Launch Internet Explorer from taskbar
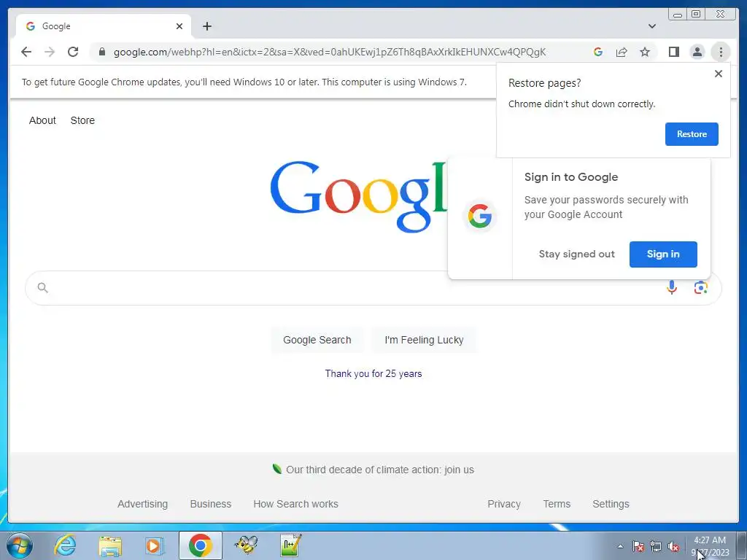 click(65, 545)
